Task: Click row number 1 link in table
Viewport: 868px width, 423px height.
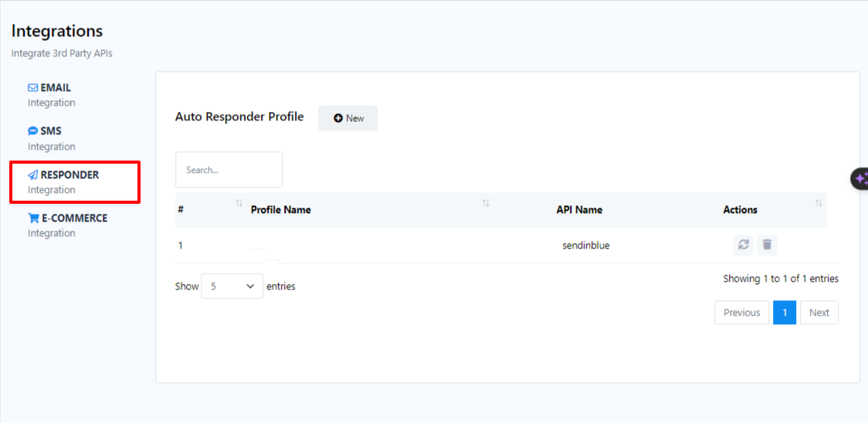Action: (181, 245)
